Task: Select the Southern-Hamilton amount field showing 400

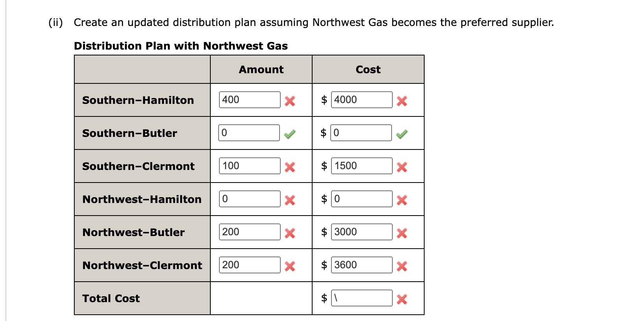Action: coord(249,100)
